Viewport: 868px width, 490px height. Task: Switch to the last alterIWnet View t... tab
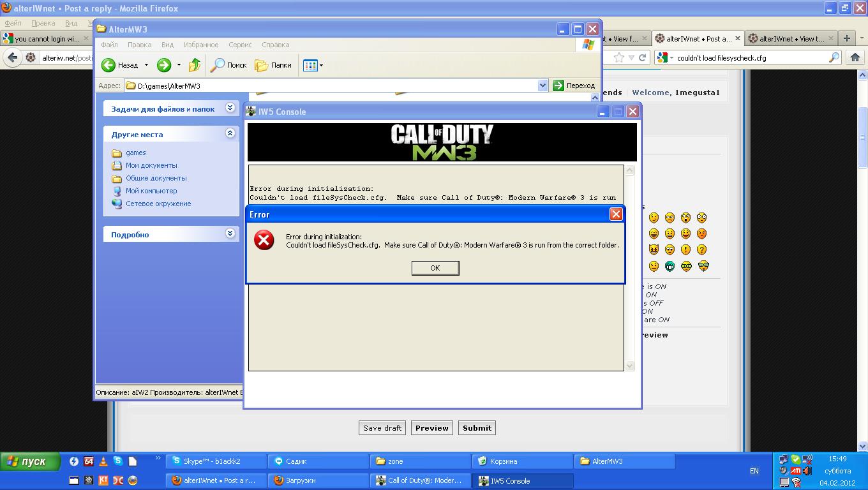[x=790, y=39]
